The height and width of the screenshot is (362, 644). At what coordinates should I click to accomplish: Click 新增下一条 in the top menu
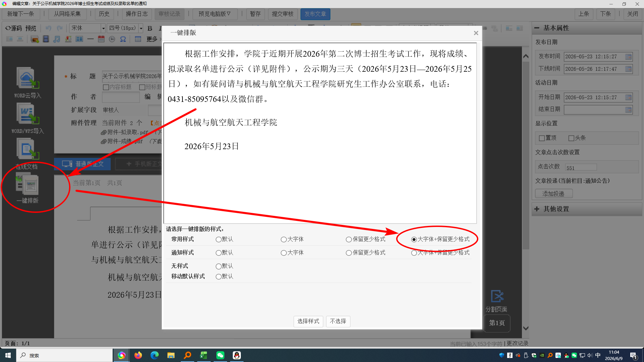point(21,14)
